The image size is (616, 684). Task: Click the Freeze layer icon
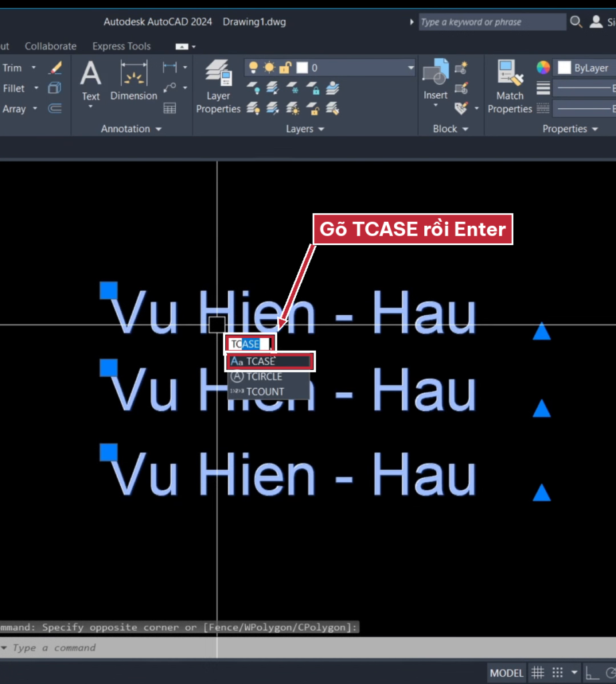293,88
